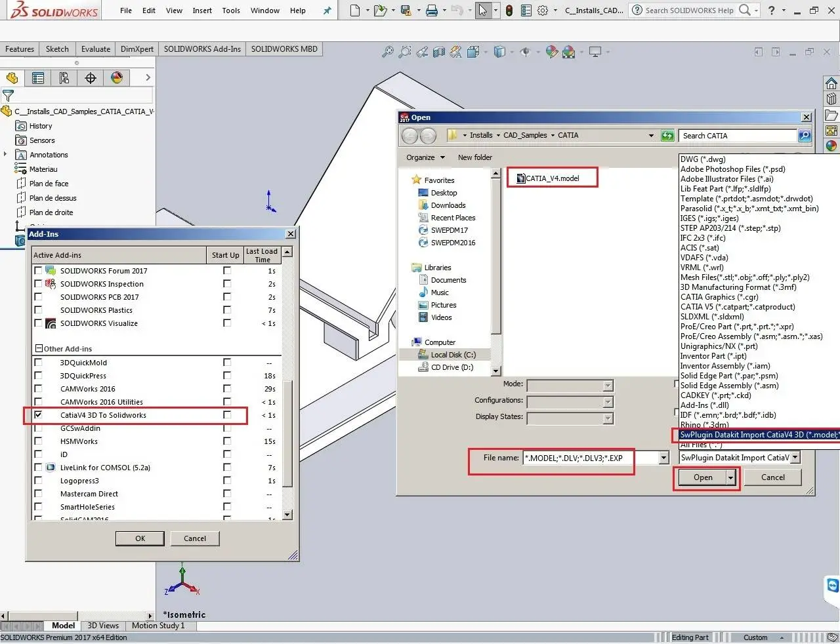840x644 pixels.
Task: Select Local Disk (C:) in navigation pane
Action: 453,355
